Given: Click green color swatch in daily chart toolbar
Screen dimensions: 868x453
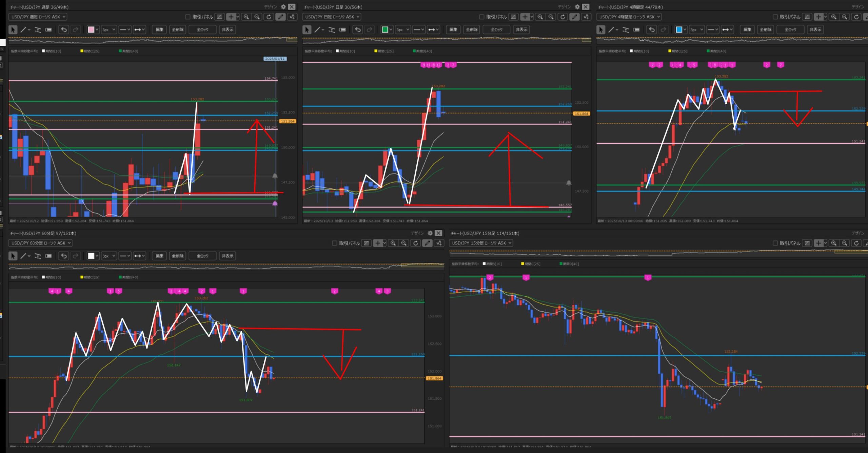Looking at the screenshot, I should coord(384,29).
